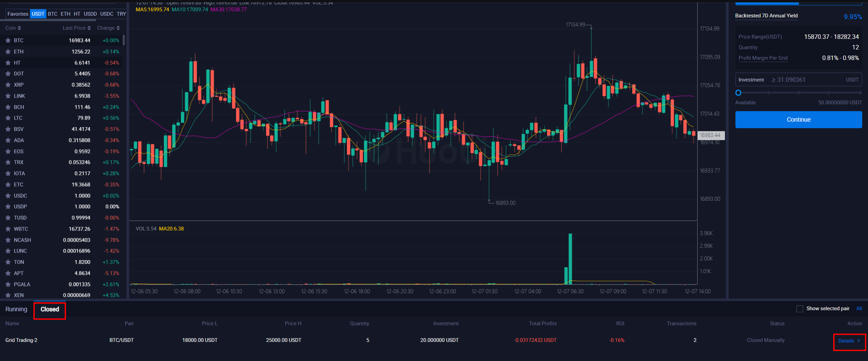Sort coins by Change column

pos(108,28)
